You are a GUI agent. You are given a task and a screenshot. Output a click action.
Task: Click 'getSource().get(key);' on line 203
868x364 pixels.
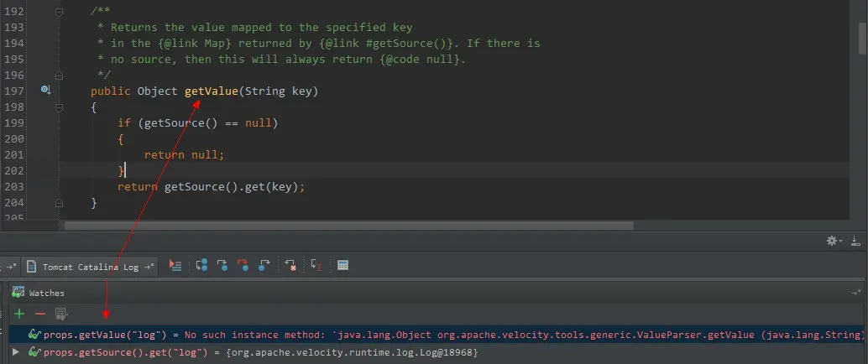point(235,187)
